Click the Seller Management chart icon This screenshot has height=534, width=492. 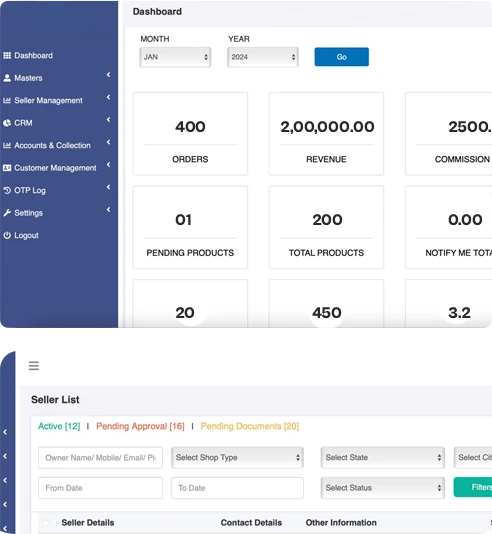(7, 100)
